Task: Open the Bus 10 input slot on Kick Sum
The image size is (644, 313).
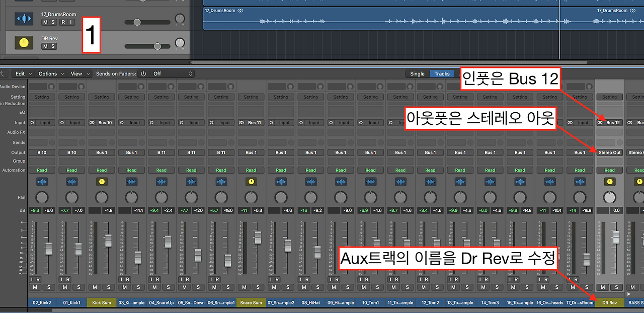Action: point(106,122)
